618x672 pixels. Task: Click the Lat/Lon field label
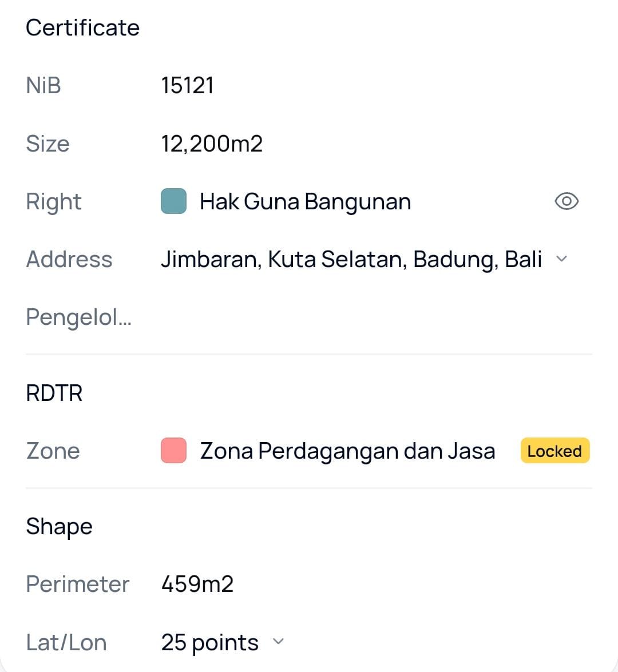coord(66,642)
